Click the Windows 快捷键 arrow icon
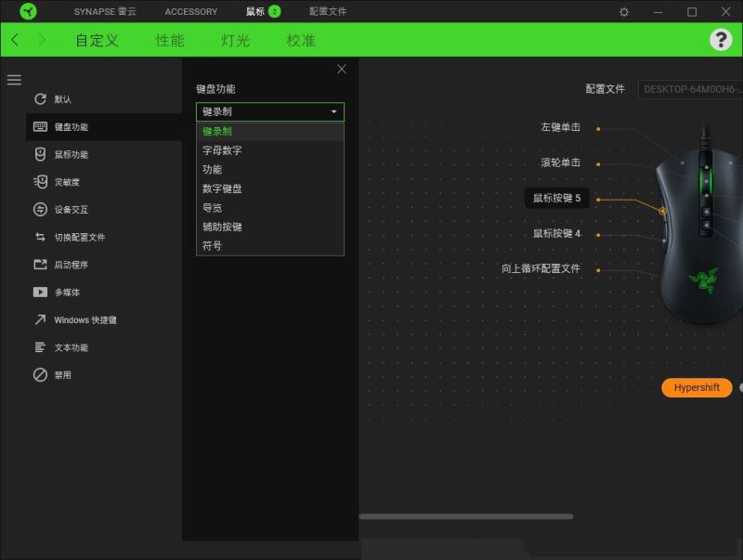 click(40, 319)
